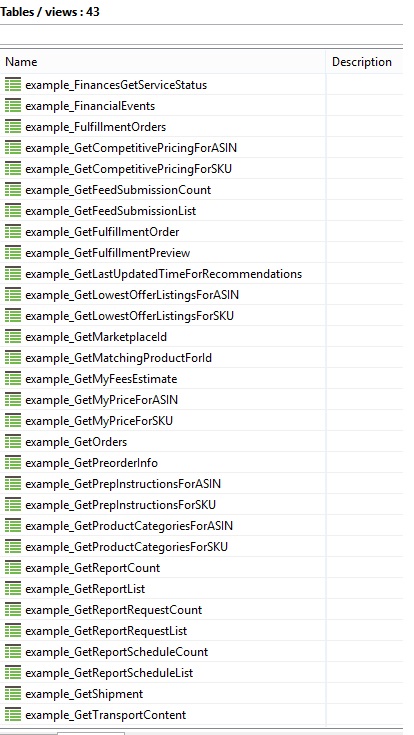Click icon beside example_GetReportCount
The image size is (414, 735).
[13, 568]
